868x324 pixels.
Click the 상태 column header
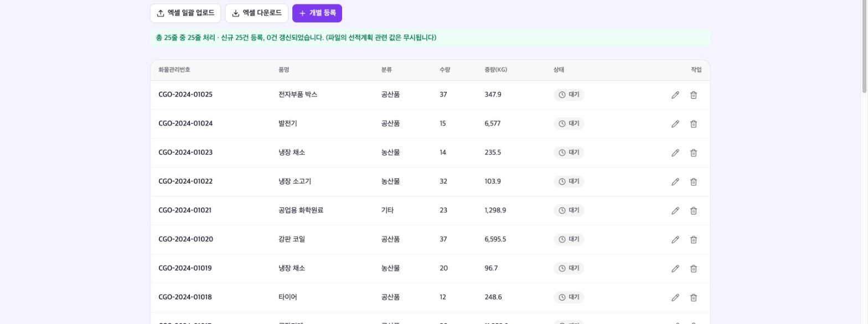tap(559, 70)
